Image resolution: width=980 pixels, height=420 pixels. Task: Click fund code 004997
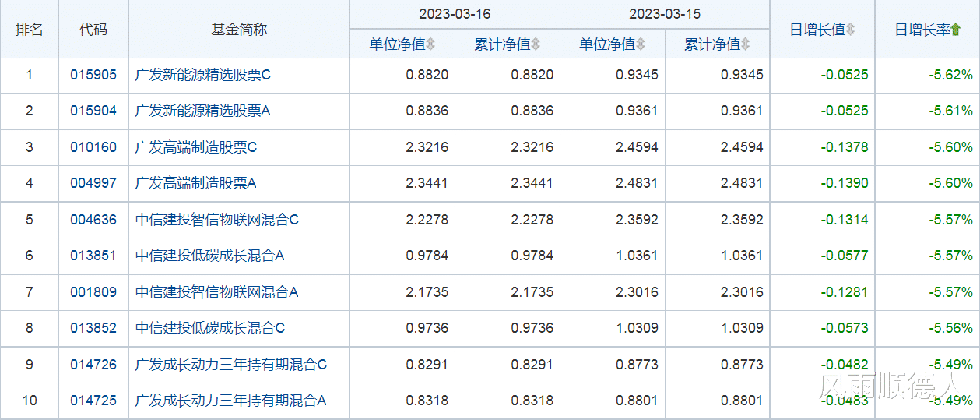pyautogui.click(x=93, y=184)
